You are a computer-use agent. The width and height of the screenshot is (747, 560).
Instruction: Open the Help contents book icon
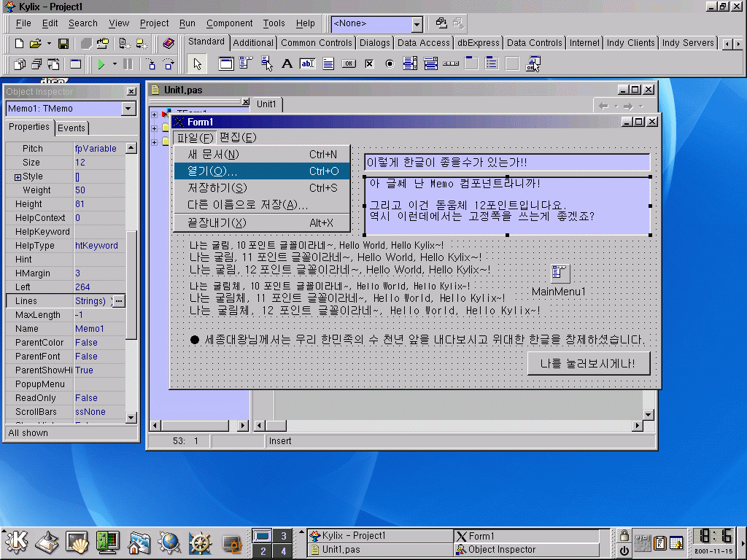tap(169, 44)
